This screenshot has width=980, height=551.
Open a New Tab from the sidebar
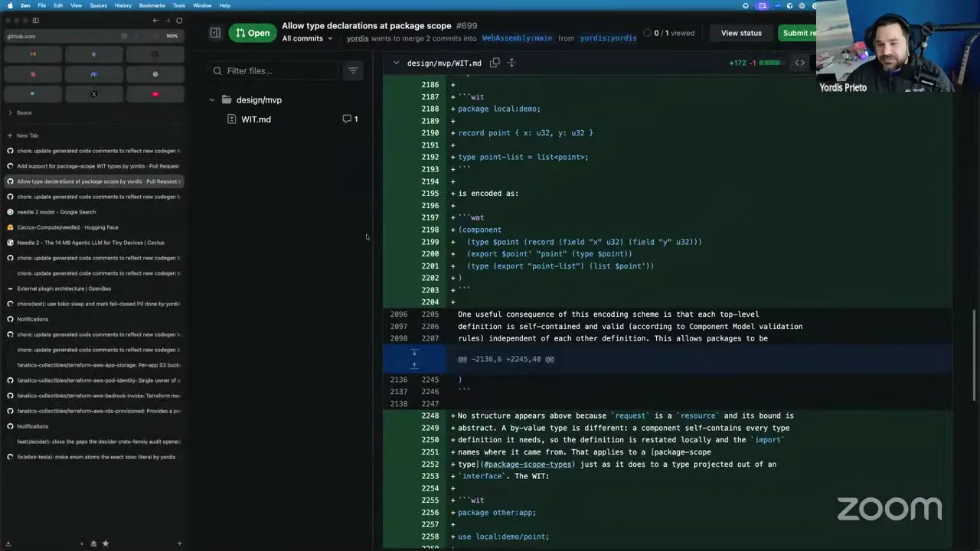[x=94, y=135]
